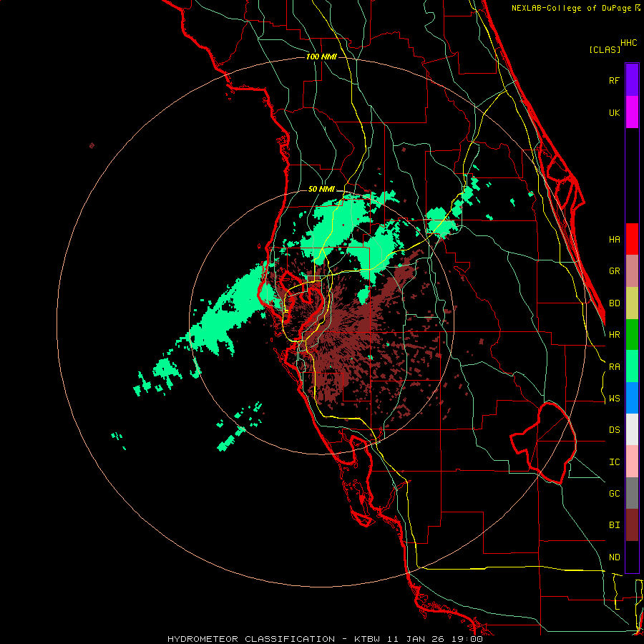Screen dimensions: 644x644
Task: Click the GC legend label
Action: [x=614, y=494]
